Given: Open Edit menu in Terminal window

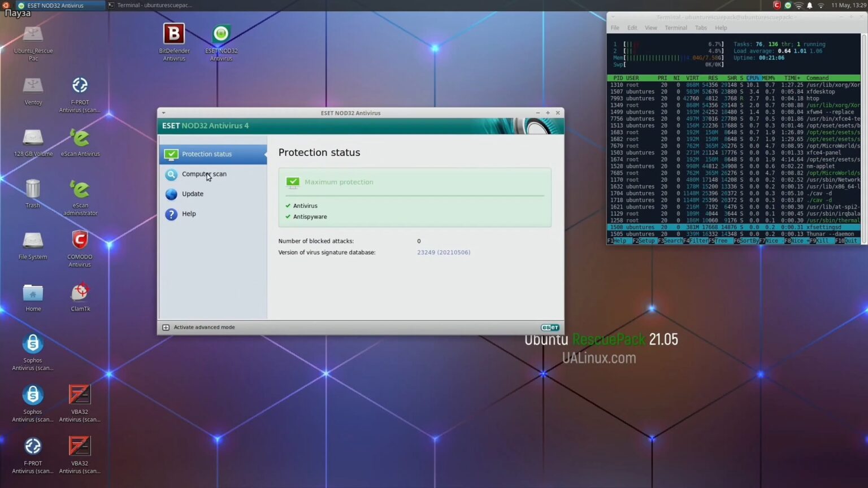Looking at the screenshot, I should 632,28.
